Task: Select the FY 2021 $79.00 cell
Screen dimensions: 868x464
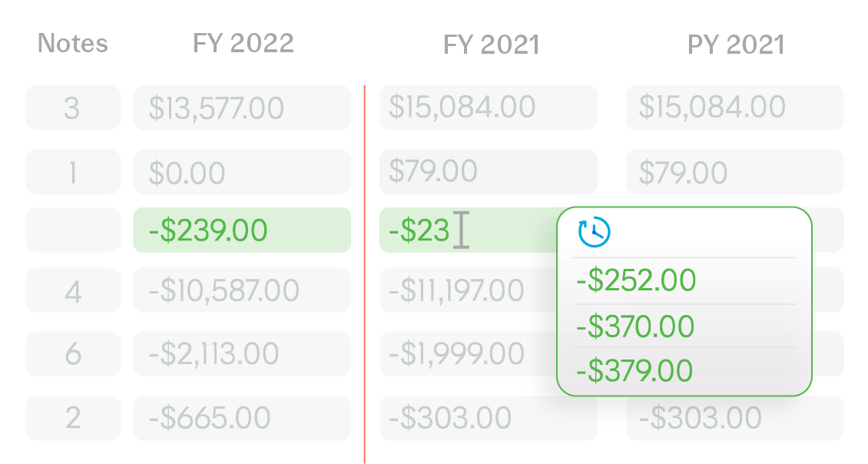Action: coord(488,171)
